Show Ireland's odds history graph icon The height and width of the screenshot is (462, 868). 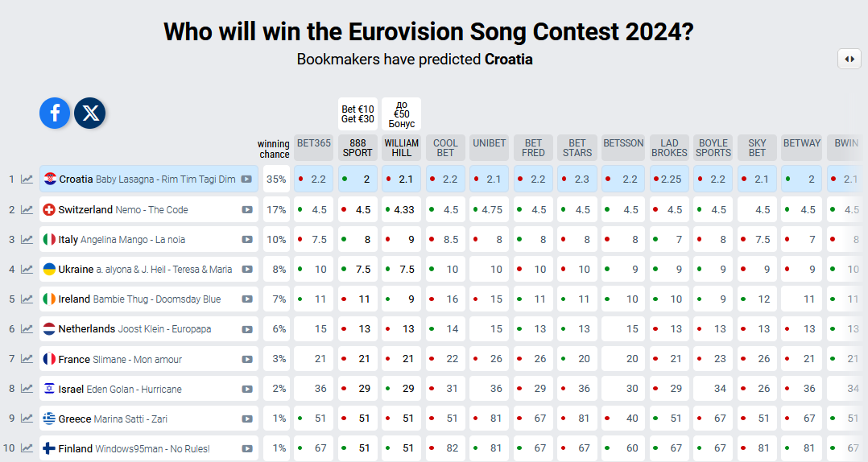click(x=27, y=299)
